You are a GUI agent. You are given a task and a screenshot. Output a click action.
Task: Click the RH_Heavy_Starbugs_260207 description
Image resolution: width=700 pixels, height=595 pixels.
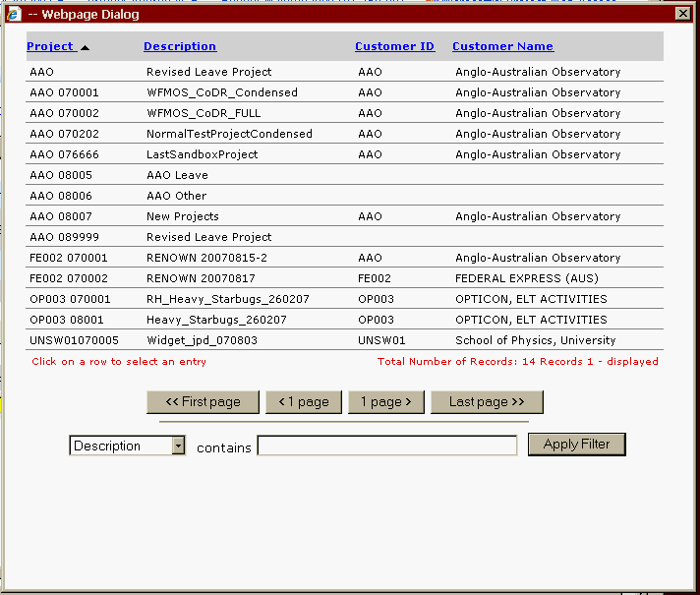click(x=228, y=299)
